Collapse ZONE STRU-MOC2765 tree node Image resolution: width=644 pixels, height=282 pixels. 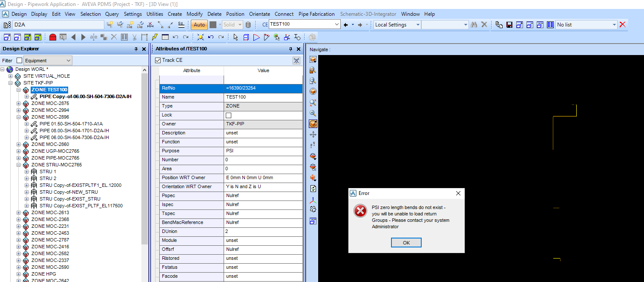click(x=18, y=165)
